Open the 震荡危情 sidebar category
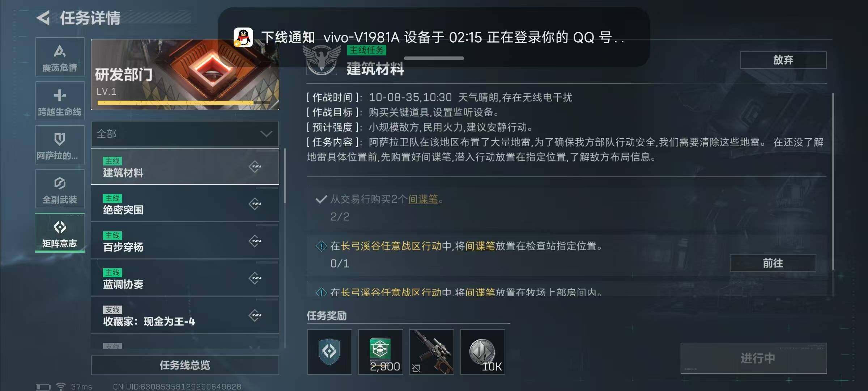Viewport: 868px width, 391px height. click(60, 57)
